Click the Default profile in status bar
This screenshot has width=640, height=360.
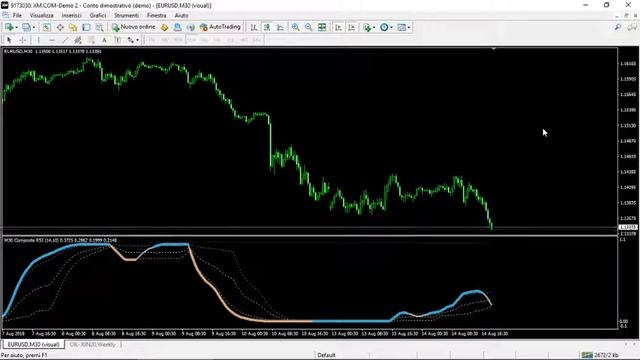pos(326,355)
